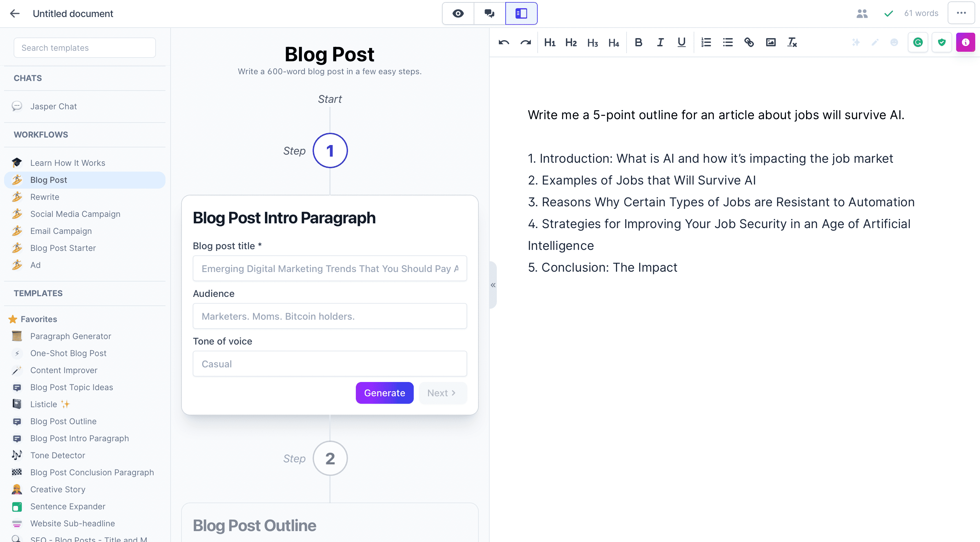
Task: Switch to chat mode view
Action: coord(489,14)
